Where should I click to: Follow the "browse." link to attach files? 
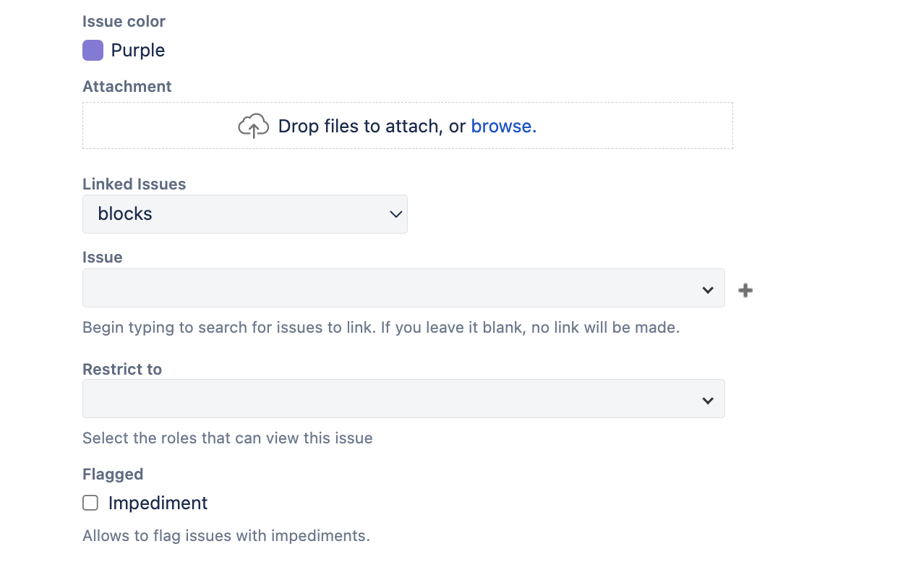[x=503, y=126]
